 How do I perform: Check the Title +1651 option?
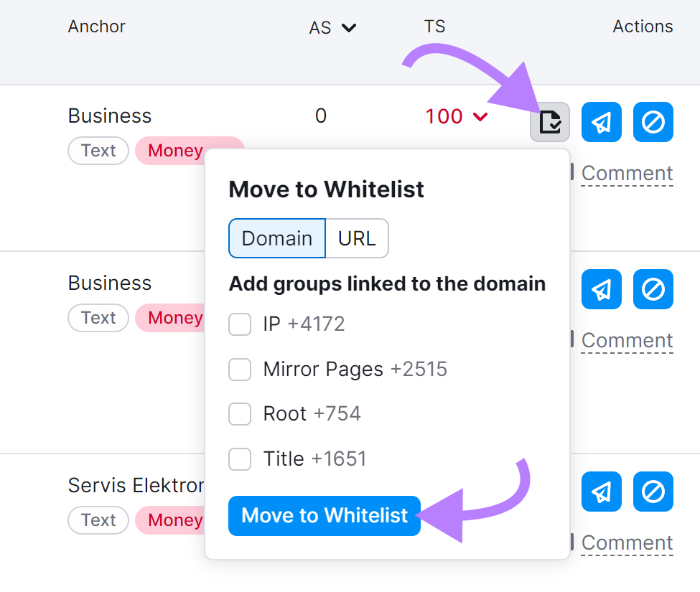click(x=240, y=459)
